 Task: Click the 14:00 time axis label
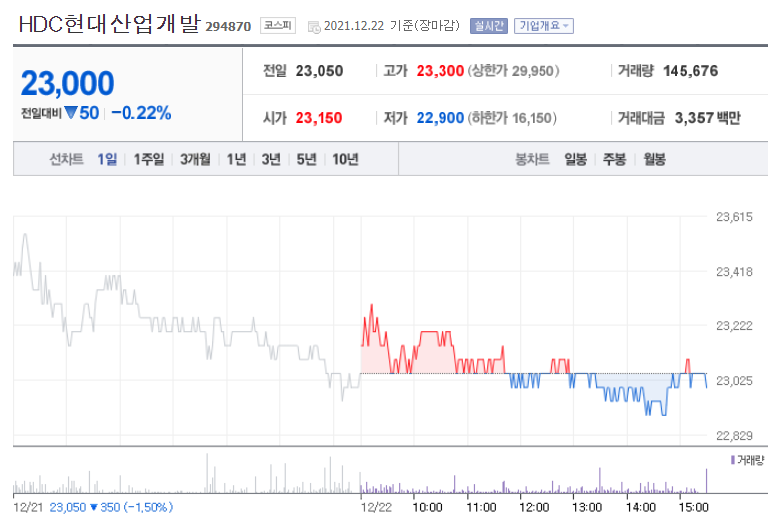641,507
